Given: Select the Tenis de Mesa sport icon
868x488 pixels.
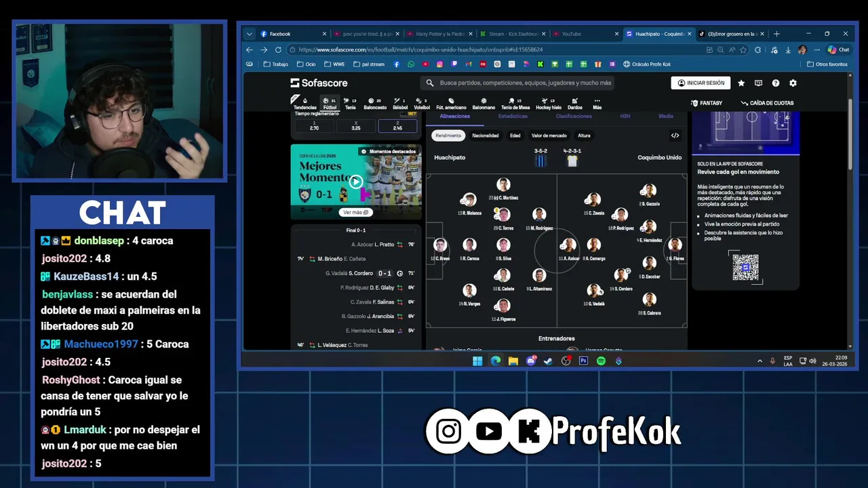Looking at the screenshot, I should point(515,104).
